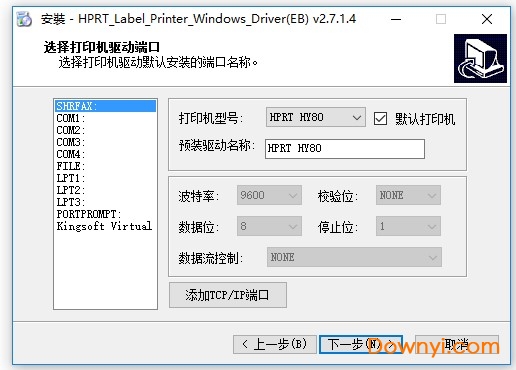Select the SHRFAX: port entry
516x370 pixels.
pyautogui.click(x=105, y=106)
